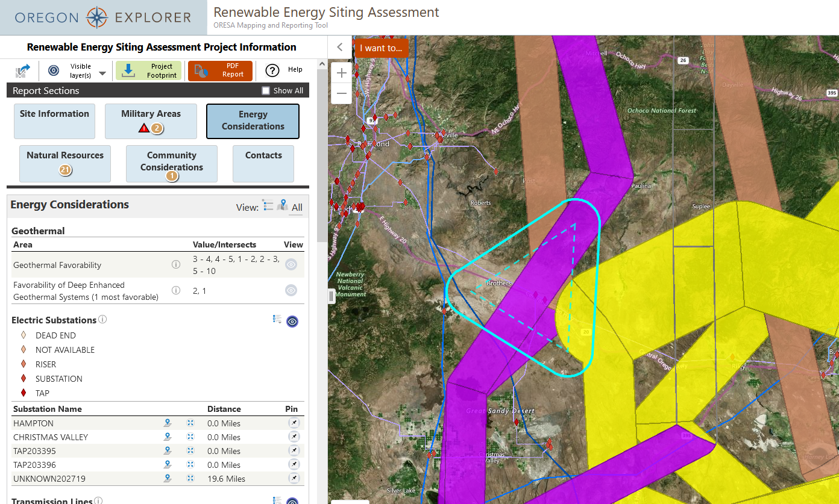
Task: Click the share map arrow icon
Action: [x=22, y=71]
